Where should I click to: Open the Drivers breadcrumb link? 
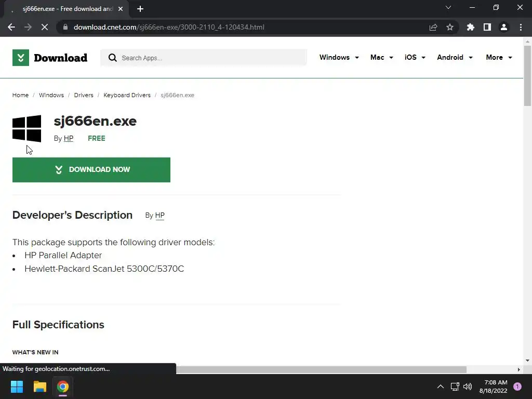pyautogui.click(x=84, y=95)
